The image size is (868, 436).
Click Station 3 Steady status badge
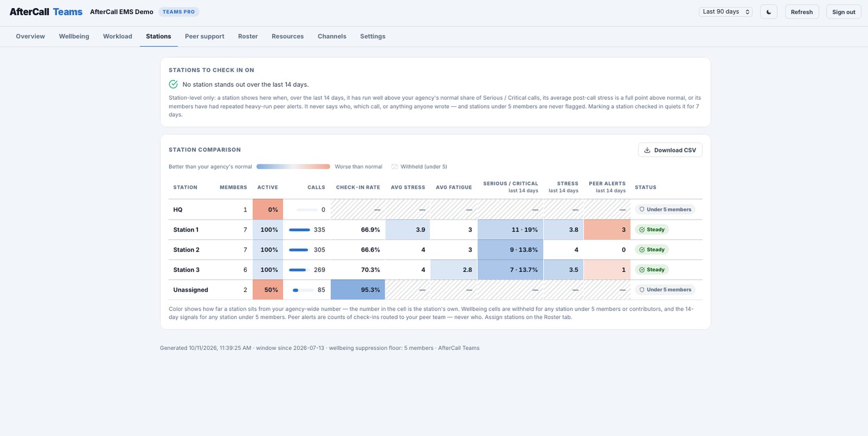click(x=652, y=270)
